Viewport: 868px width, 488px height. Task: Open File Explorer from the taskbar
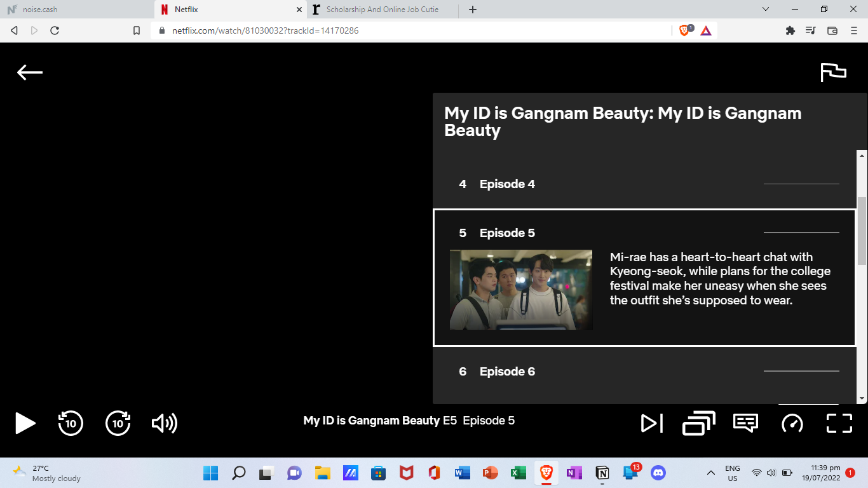pyautogui.click(x=322, y=473)
